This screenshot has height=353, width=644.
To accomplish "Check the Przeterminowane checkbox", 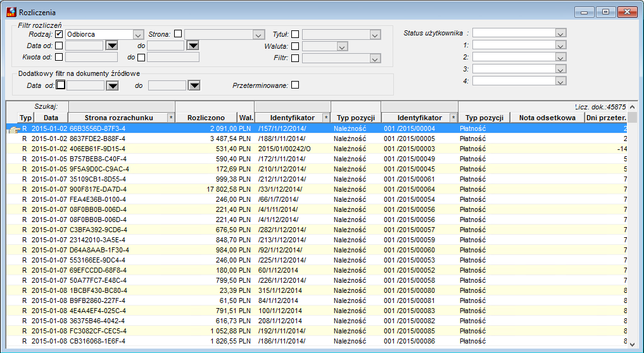I will click(295, 85).
